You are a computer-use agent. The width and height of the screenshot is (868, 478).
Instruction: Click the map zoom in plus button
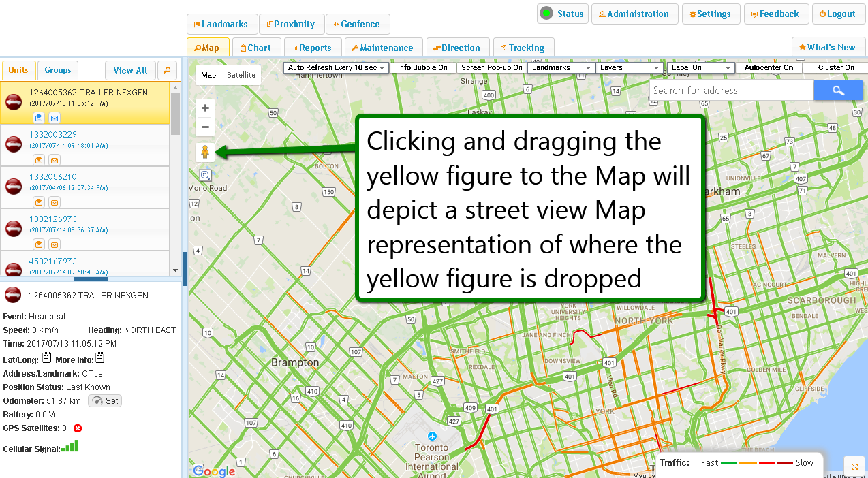(x=205, y=108)
